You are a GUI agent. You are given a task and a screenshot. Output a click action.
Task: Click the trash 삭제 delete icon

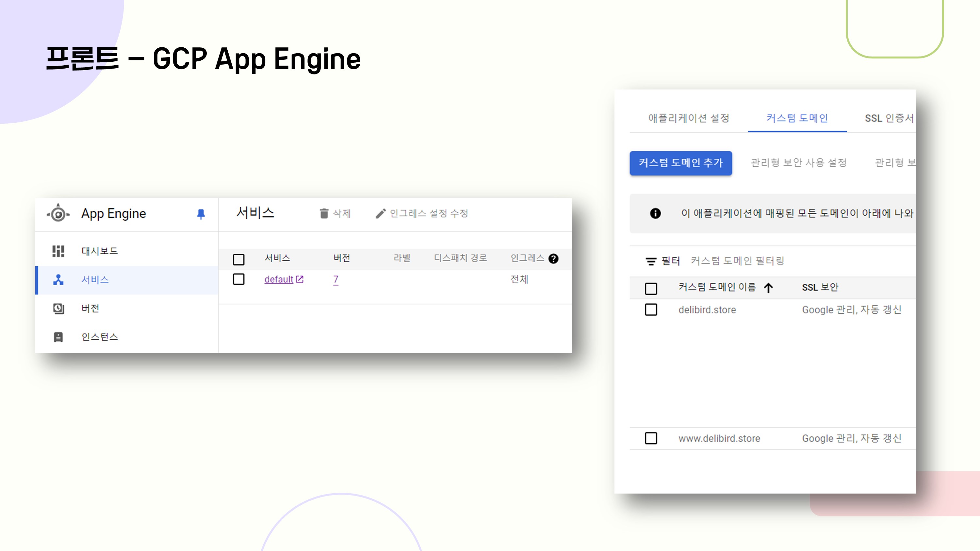324,213
